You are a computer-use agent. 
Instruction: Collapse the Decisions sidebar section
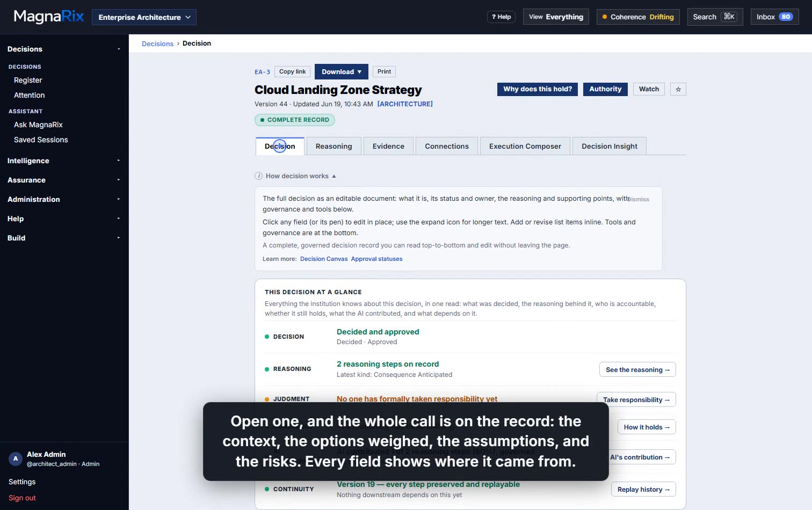click(x=64, y=49)
